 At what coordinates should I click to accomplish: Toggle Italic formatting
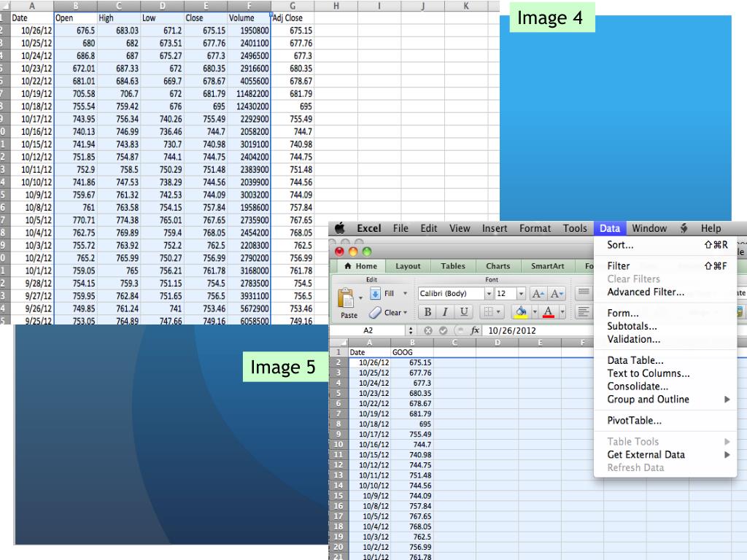pyautogui.click(x=445, y=312)
